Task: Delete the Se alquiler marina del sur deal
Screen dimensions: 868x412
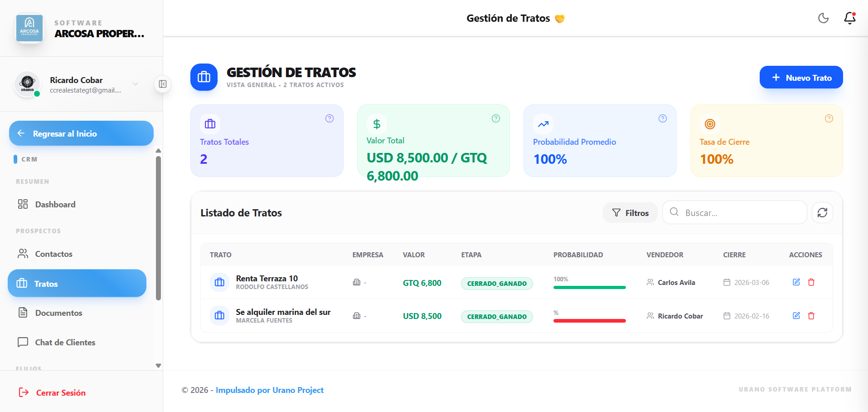Action: 811,316
